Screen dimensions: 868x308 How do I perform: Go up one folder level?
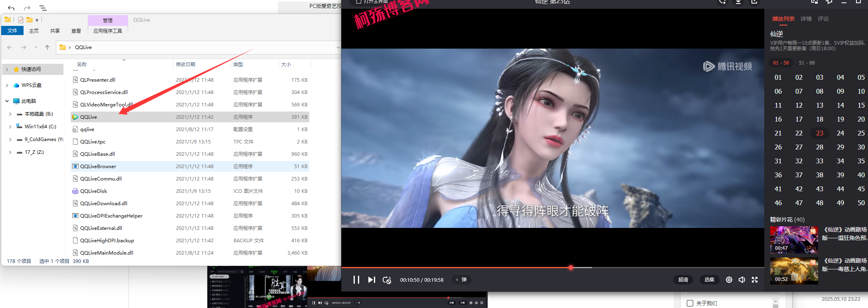pos(47,47)
